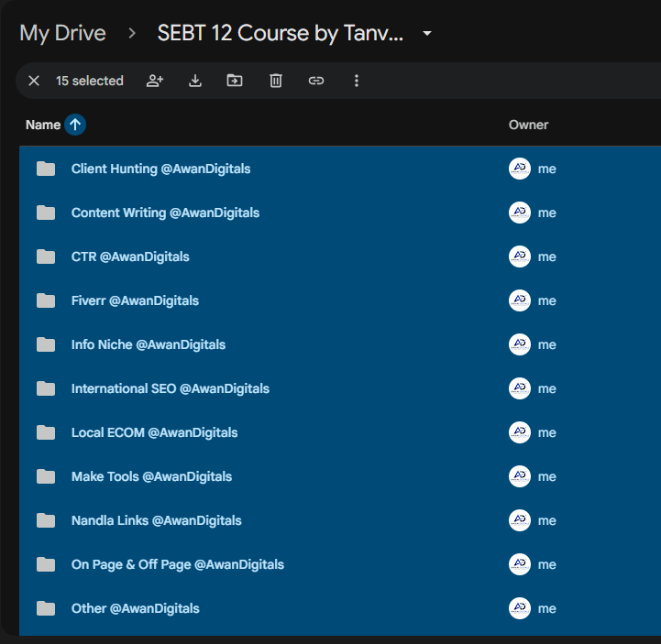
Task: Click folder icon of On Page & Off Page row
Action: pos(46,564)
